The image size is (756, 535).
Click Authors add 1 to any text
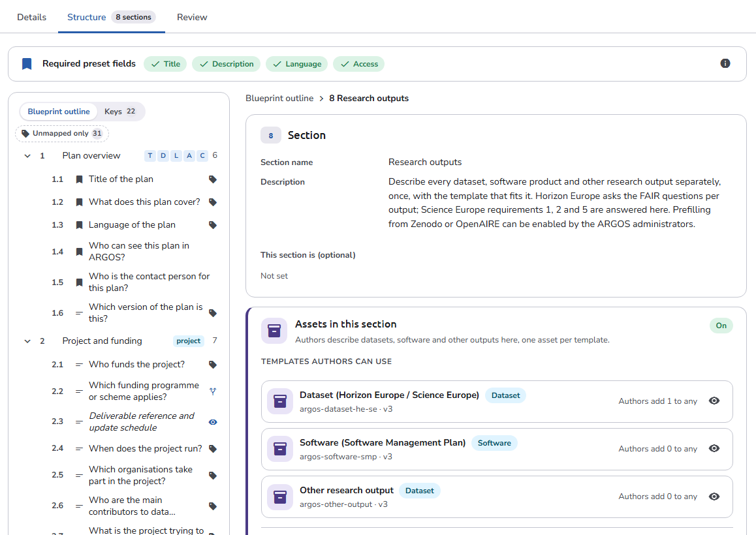tap(657, 401)
